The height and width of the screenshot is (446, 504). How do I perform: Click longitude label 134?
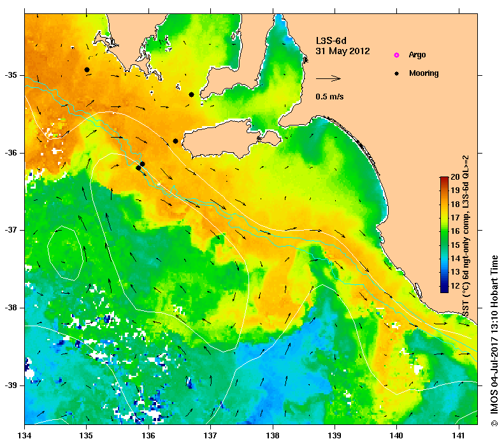coord(25,436)
